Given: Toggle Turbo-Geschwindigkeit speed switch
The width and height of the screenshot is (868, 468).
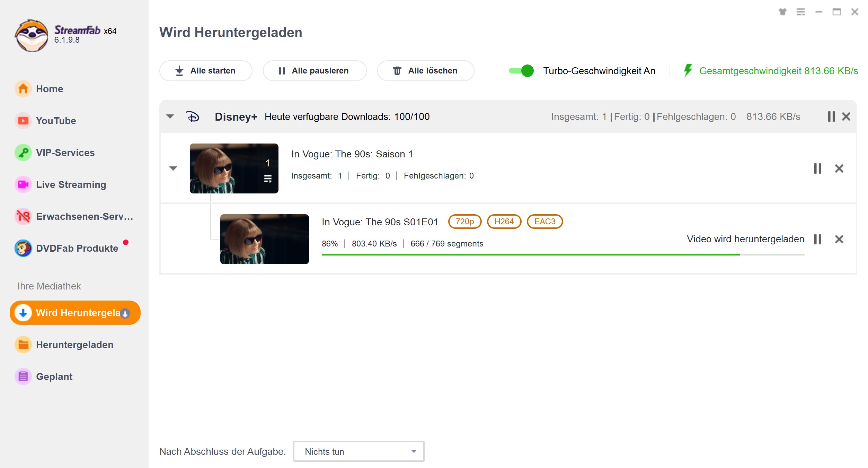Looking at the screenshot, I should [x=521, y=70].
